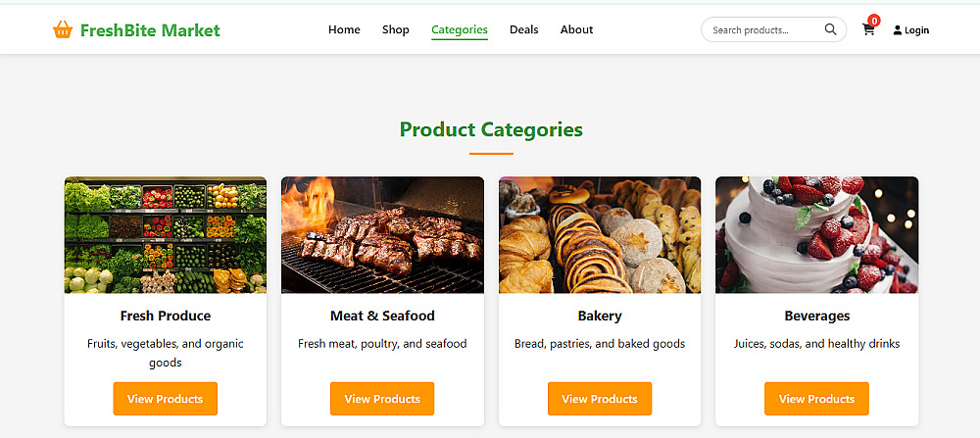This screenshot has height=438, width=980.
Task: Select the Categories nav tab
Action: pos(460,29)
